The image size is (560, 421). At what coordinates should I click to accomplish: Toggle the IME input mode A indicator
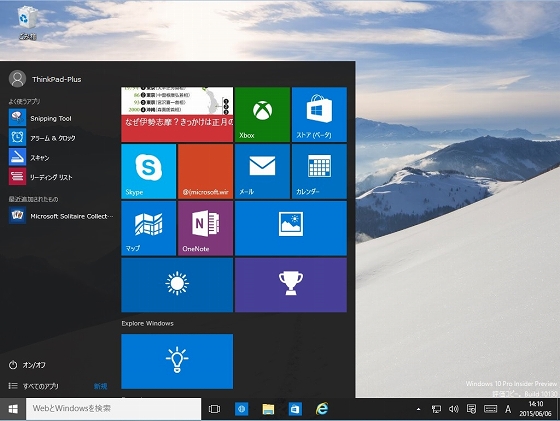click(508, 409)
